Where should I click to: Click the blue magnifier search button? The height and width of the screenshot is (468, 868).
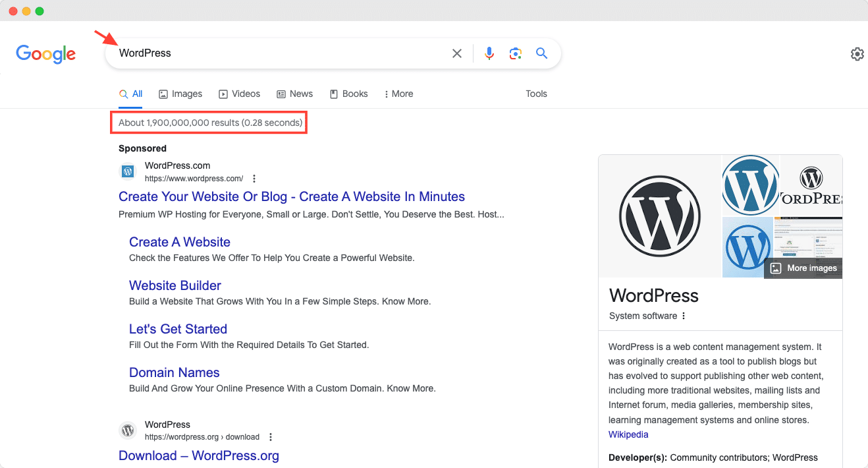coord(542,53)
